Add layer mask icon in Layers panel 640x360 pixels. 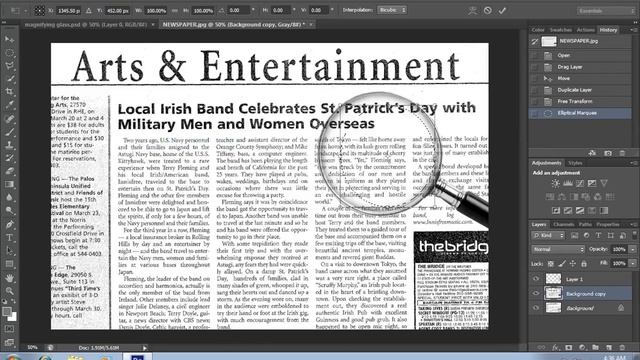[x=569, y=347]
